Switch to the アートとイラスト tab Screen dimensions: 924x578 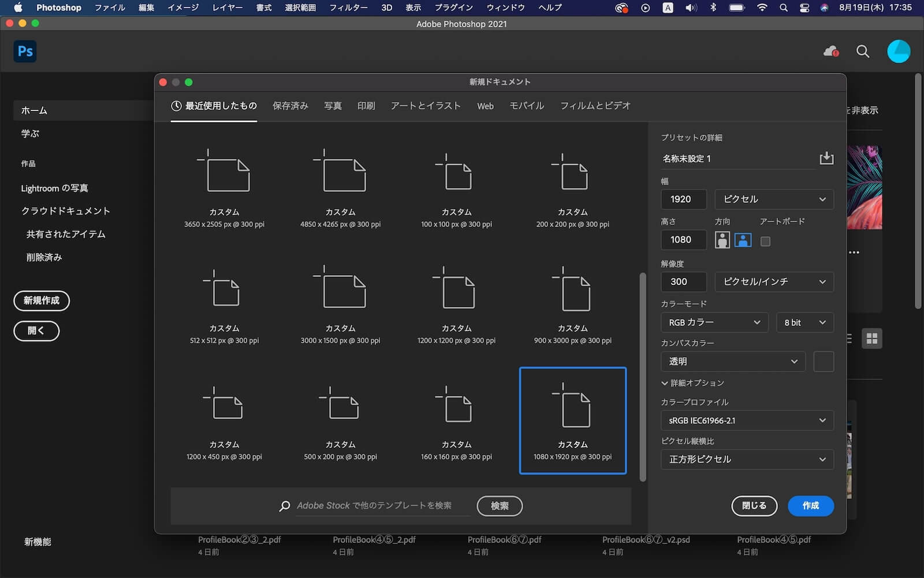click(426, 106)
